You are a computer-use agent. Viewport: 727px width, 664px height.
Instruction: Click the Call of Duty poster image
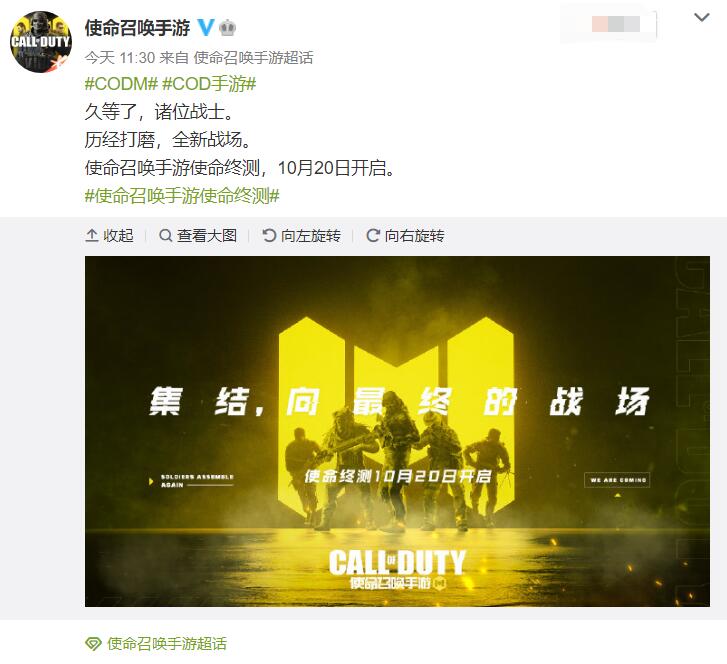coord(397,431)
